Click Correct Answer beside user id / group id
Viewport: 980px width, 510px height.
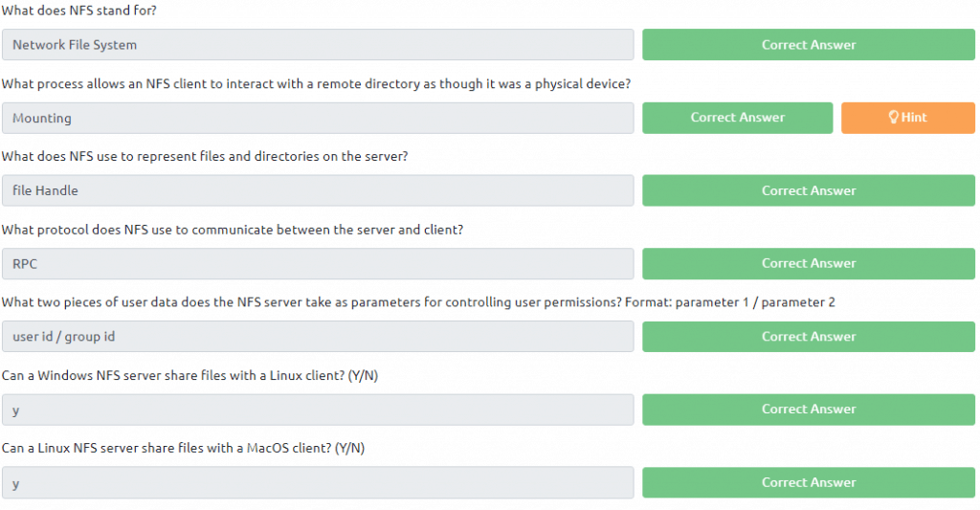click(808, 336)
